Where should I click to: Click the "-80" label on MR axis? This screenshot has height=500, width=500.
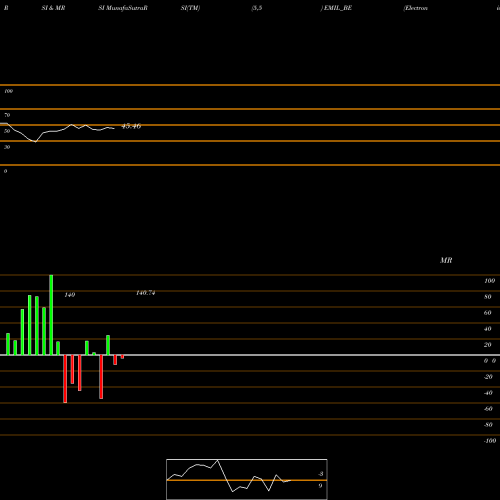point(488,425)
